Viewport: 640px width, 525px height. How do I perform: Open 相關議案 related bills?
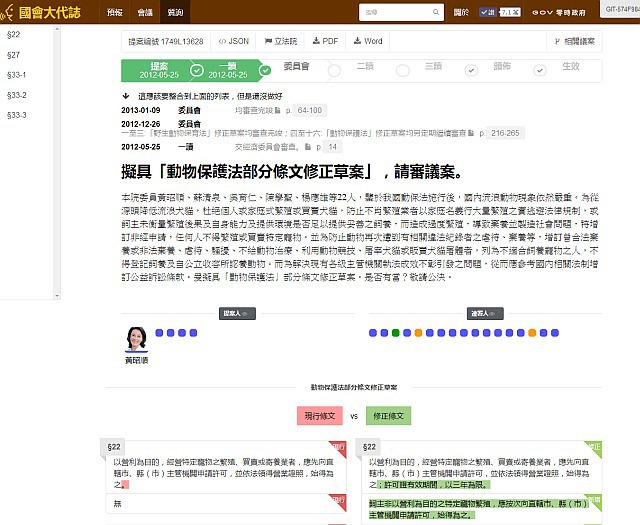(574, 41)
